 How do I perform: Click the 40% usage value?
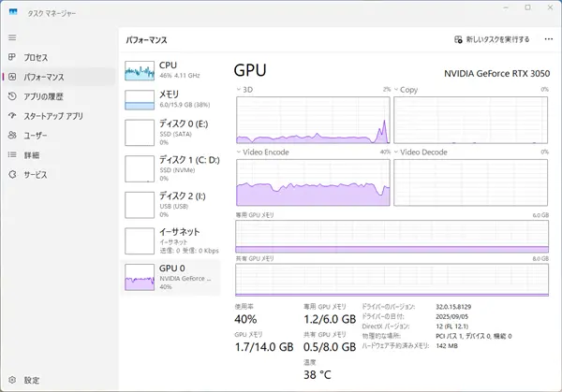click(245, 319)
